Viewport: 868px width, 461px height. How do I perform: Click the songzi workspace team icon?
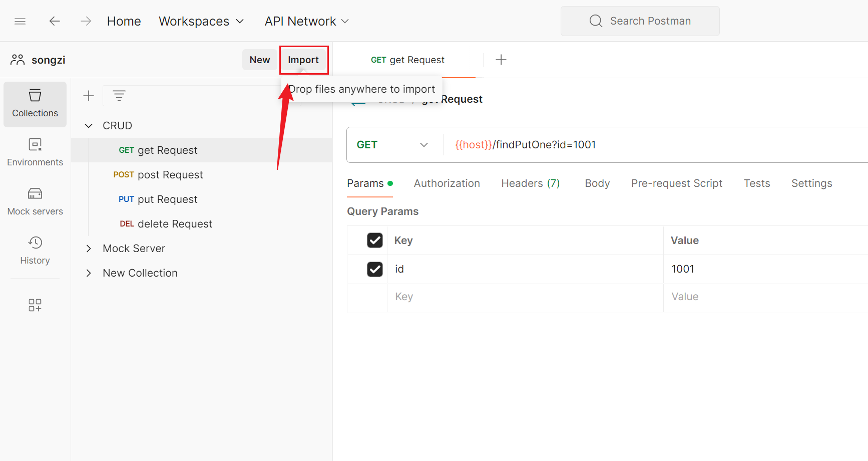coord(18,60)
